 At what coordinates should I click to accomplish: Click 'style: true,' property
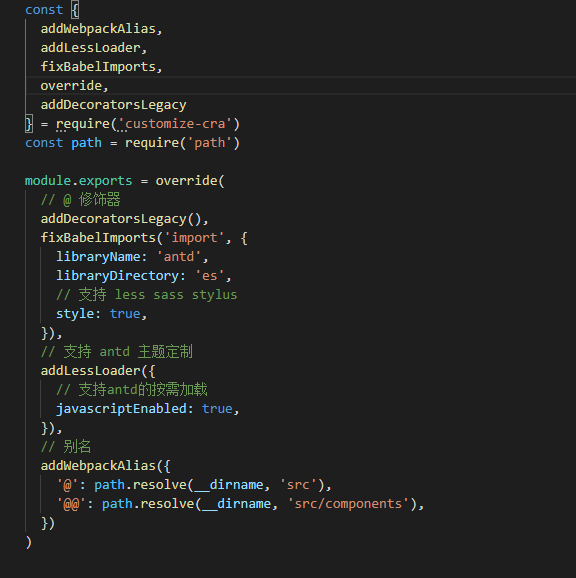click(102, 314)
